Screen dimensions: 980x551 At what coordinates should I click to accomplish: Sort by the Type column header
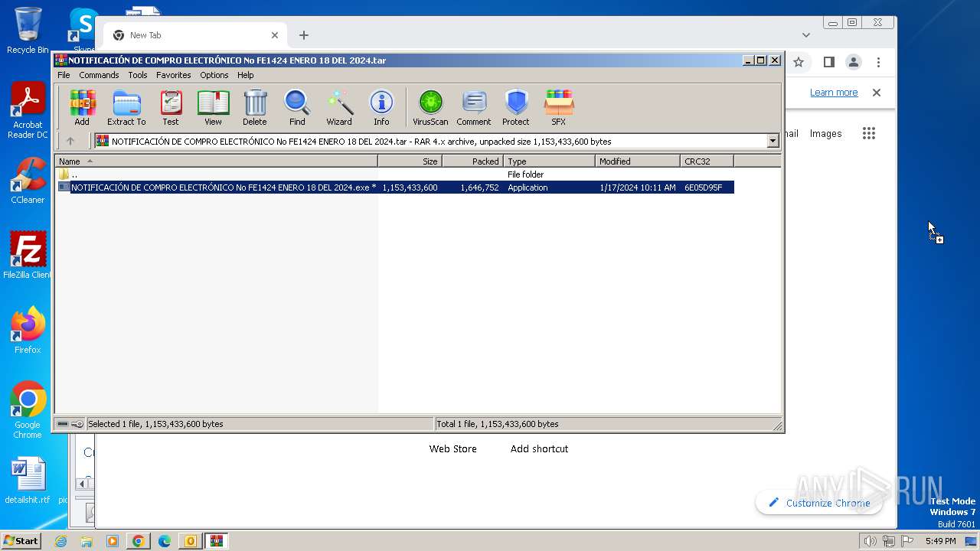point(549,161)
